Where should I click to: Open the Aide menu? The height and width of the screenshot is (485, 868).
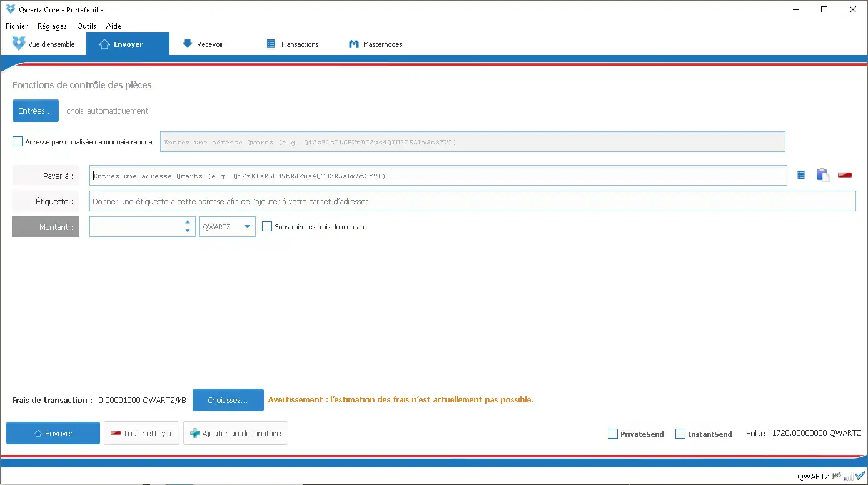coord(114,26)
